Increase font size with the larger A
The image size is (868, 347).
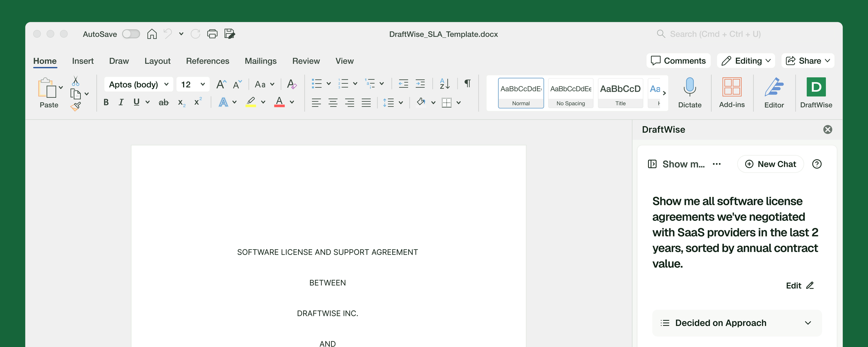coord(221,84)
